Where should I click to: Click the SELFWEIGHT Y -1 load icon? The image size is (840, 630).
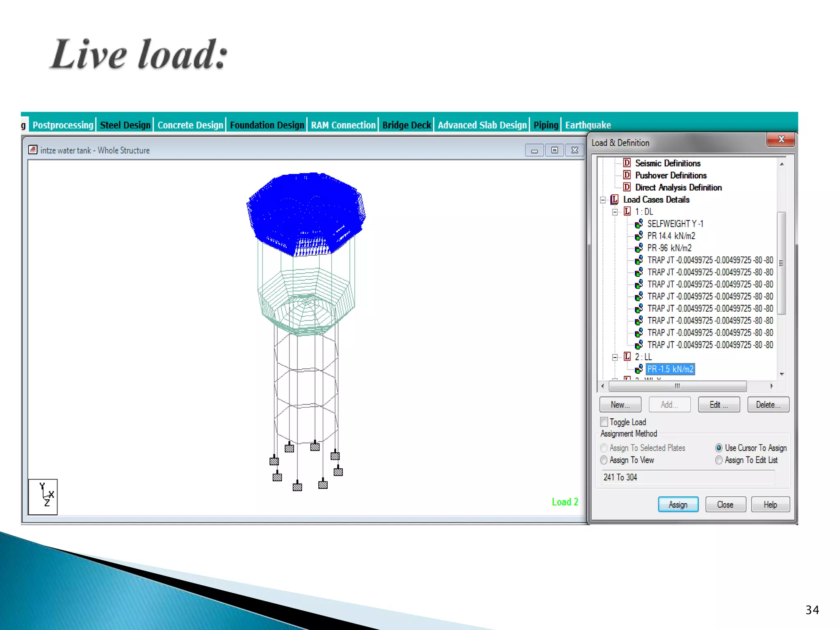(x=639, y=224)
